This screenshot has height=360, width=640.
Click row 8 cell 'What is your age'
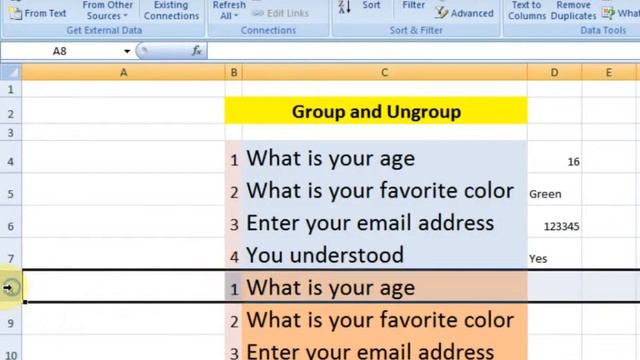click(384, 287)
